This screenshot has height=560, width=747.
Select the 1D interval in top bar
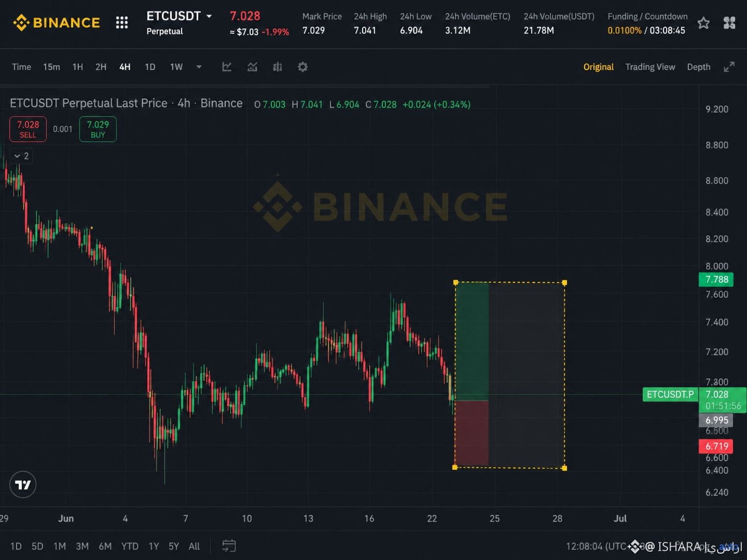[x=150, y=67]
